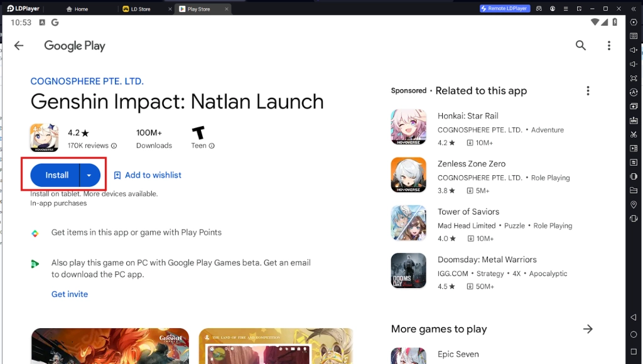The height and width of the screenshot is (364, 643).
Task: Click Get invite link
Action: (70, 294)
